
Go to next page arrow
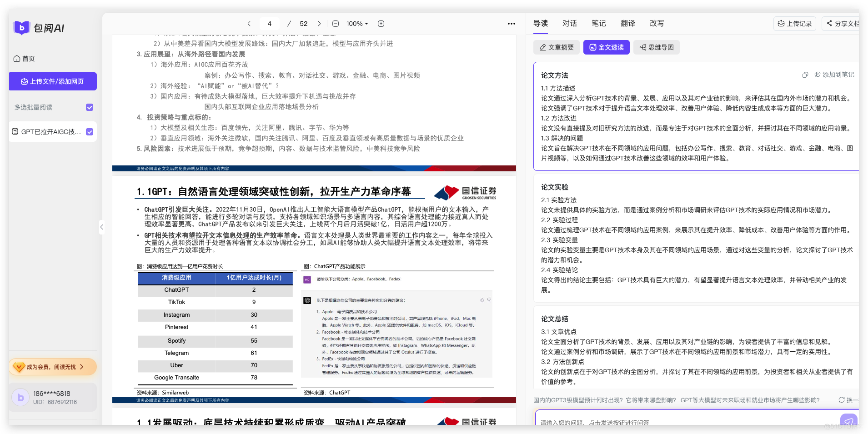click(x=319, y=24)
